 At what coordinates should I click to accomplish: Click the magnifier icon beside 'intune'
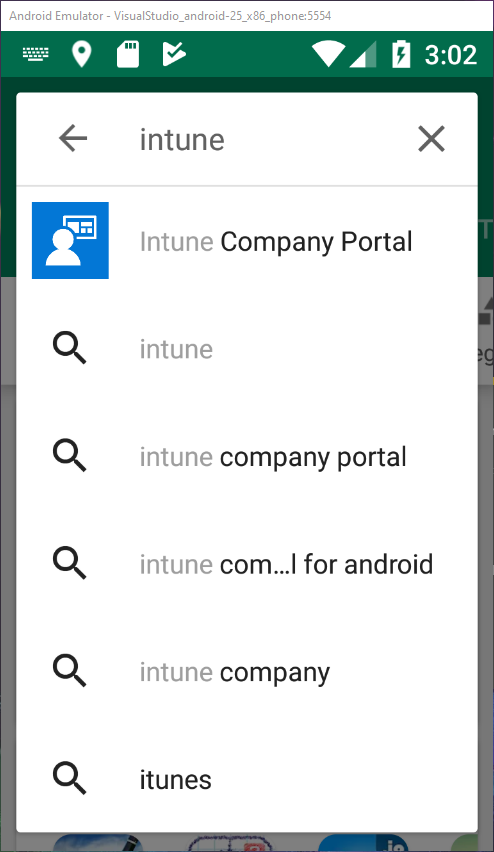[x=69, y=348]
